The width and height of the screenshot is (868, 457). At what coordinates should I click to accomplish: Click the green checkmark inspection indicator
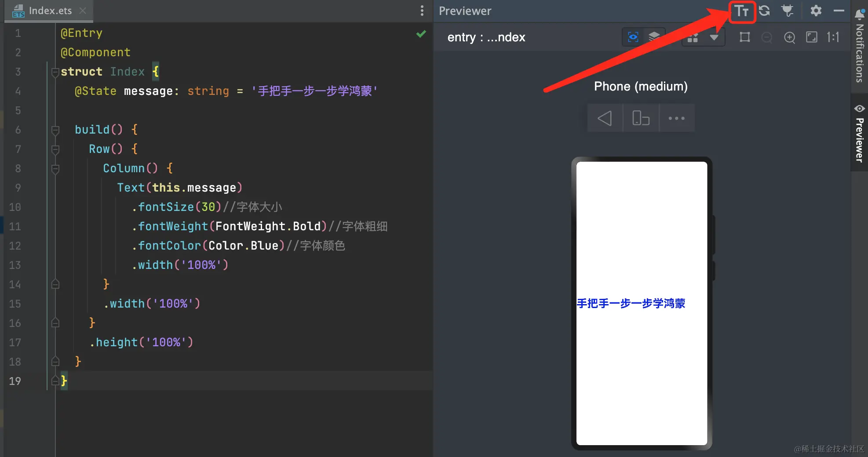click(421, 34)
